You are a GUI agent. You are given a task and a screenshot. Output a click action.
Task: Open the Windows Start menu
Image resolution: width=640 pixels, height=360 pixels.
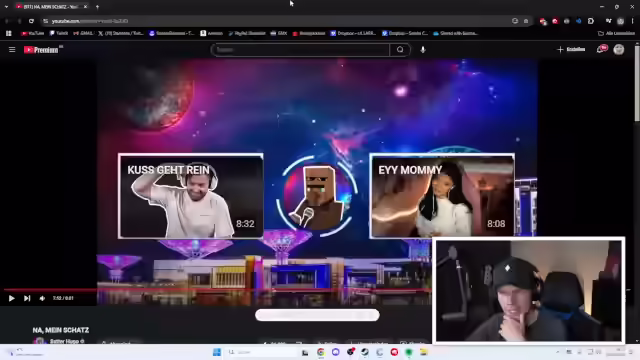[217, 352]
